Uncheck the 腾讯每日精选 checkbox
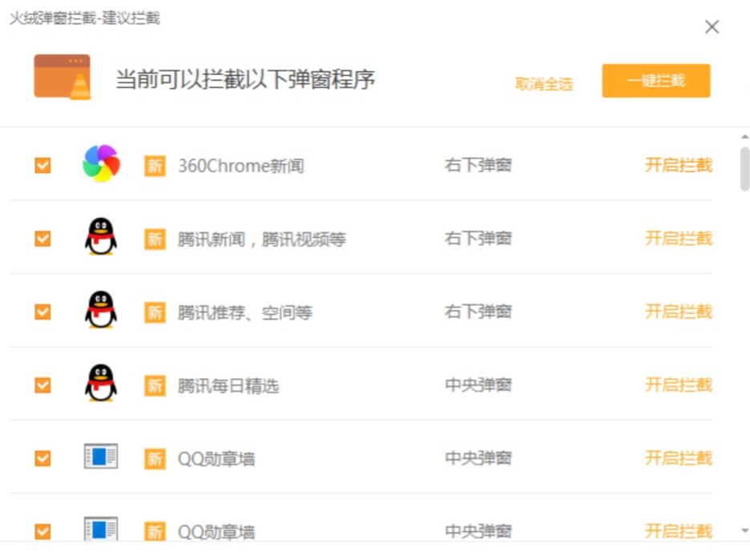This screenshot has height=560, width=750. 42,385
